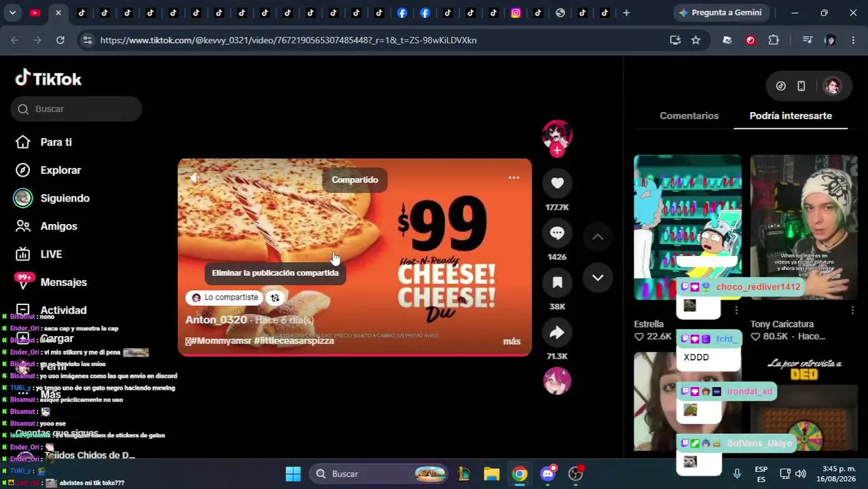Open the comments bubble showing 1426
This screenshot has height=489, width=868.
557,233
